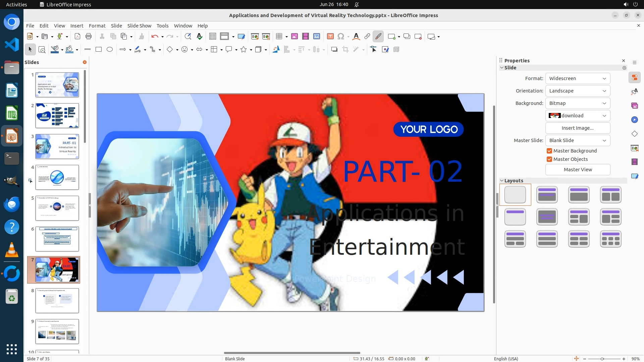This screenshot has height=362, width=644.
Task: Click the Master View button
Action: 578,170
